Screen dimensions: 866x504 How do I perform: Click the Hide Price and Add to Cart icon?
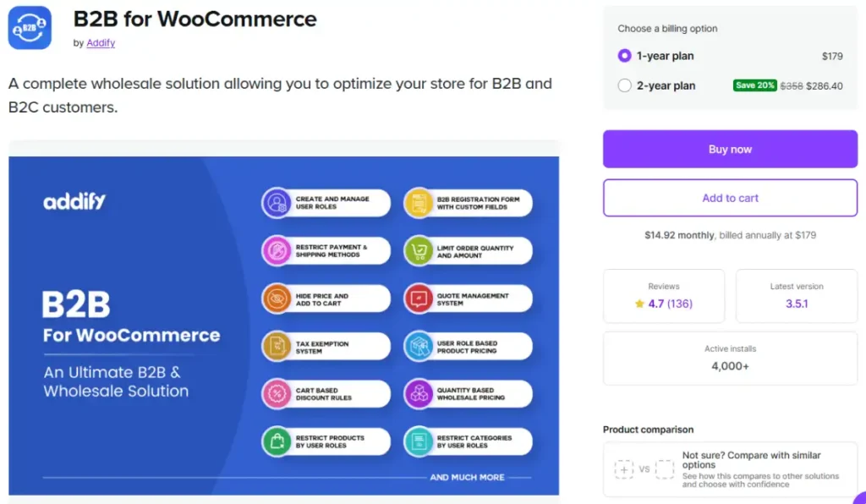point(277,299)
